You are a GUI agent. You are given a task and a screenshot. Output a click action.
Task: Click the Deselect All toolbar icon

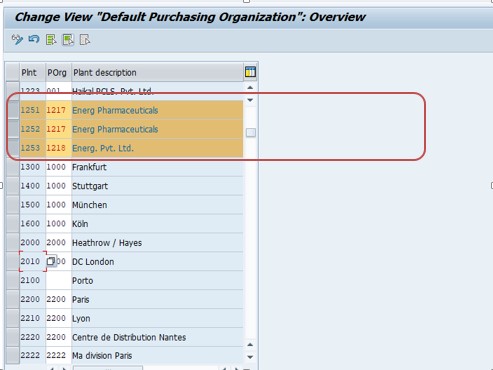pyautogui.click(x=85, y=40)
